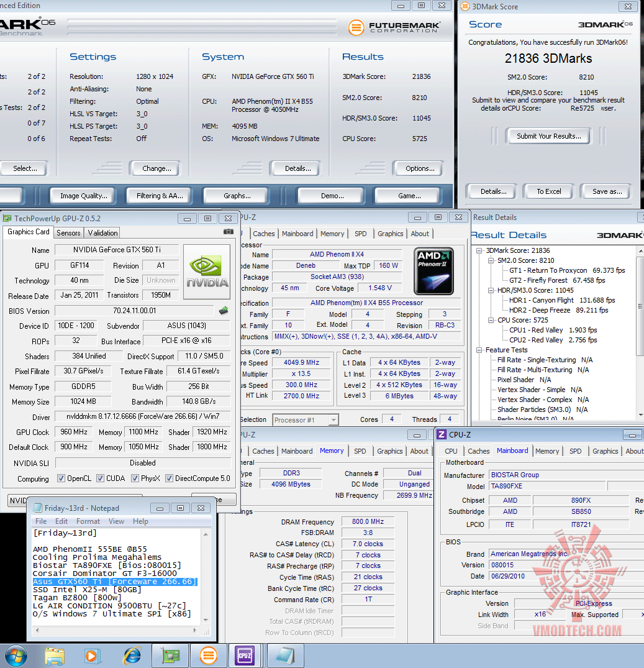Click the About tab in top CPU-Z window
This screenshot has height=668, width=644.
(420, 234)
